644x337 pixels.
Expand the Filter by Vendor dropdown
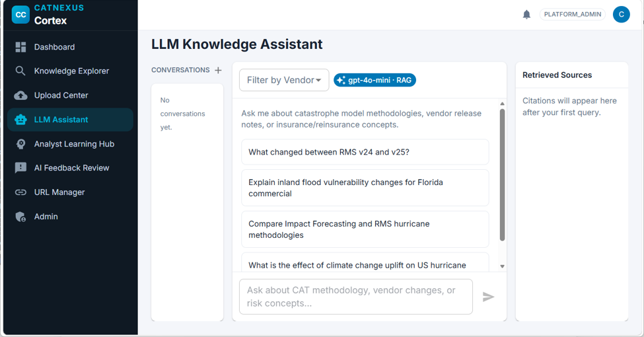tap(284, 80)
